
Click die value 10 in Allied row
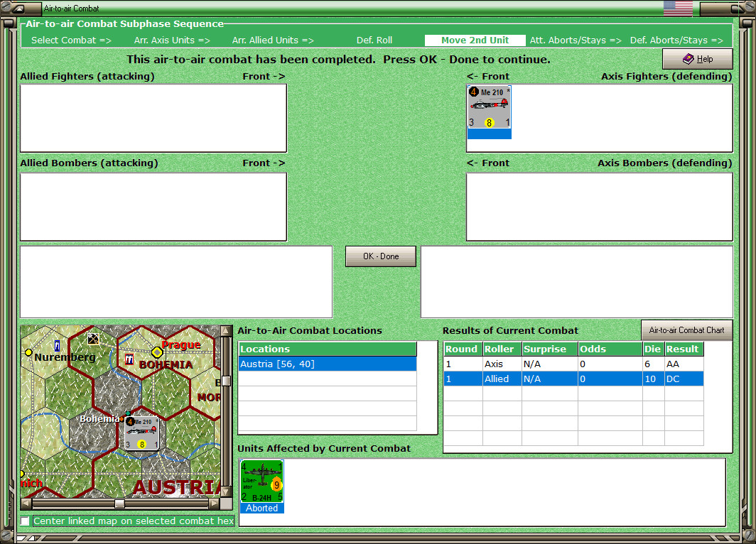[653, 379]
